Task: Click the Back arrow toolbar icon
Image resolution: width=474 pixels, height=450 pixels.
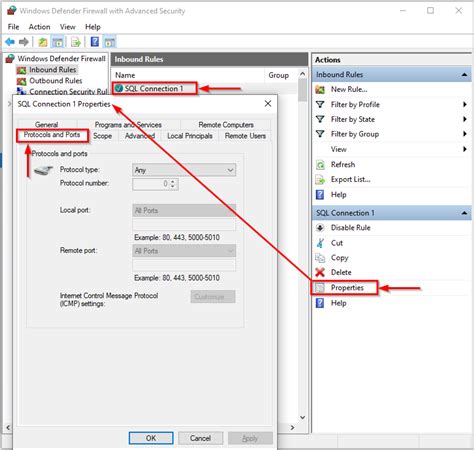Action: [10, 42]
